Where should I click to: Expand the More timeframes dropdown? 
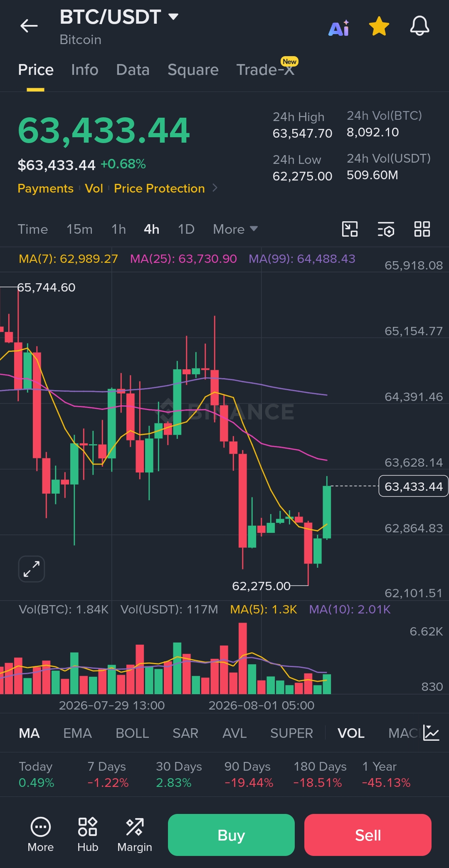pyautogui.click(x=235, y=229)
